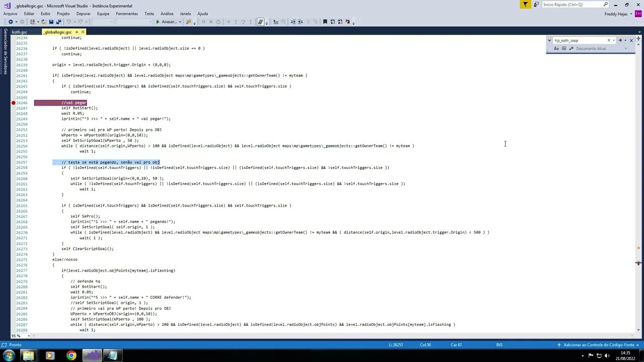Open the Exibir menu

tap(45, 14)
